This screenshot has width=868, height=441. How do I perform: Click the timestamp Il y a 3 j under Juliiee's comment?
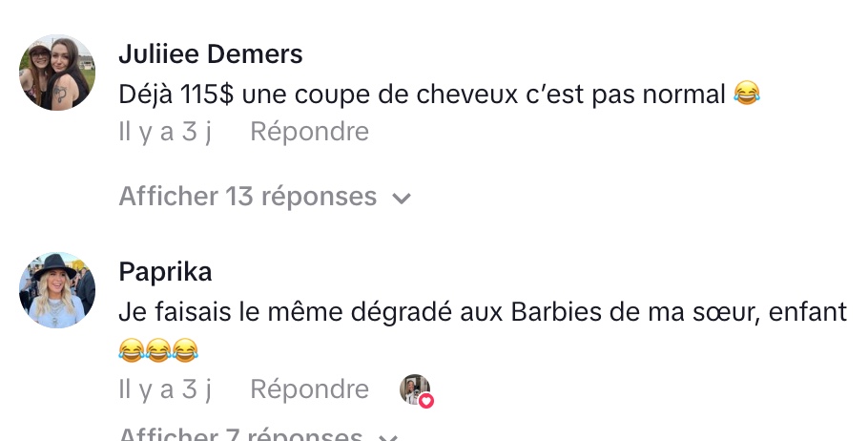165,133
